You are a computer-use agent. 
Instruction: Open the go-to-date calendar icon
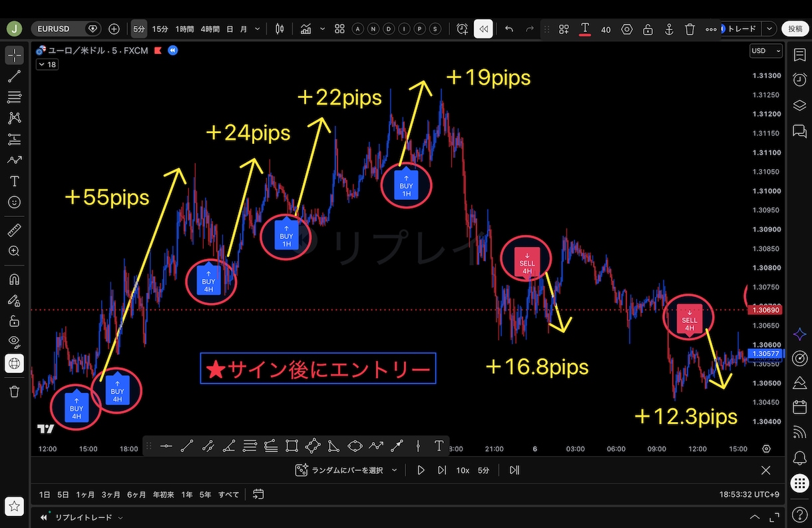coord(258,494)
